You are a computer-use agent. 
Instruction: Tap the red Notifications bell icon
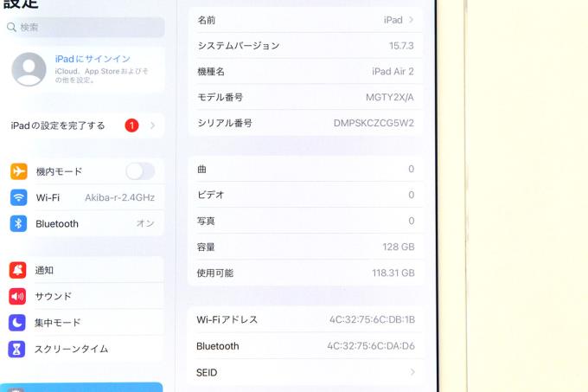pyautogui.click(x=17, y=270)
